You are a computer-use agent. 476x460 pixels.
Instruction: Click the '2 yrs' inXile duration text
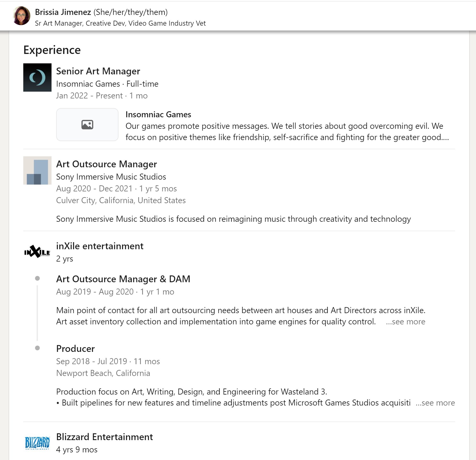click(x=65, y=259)
